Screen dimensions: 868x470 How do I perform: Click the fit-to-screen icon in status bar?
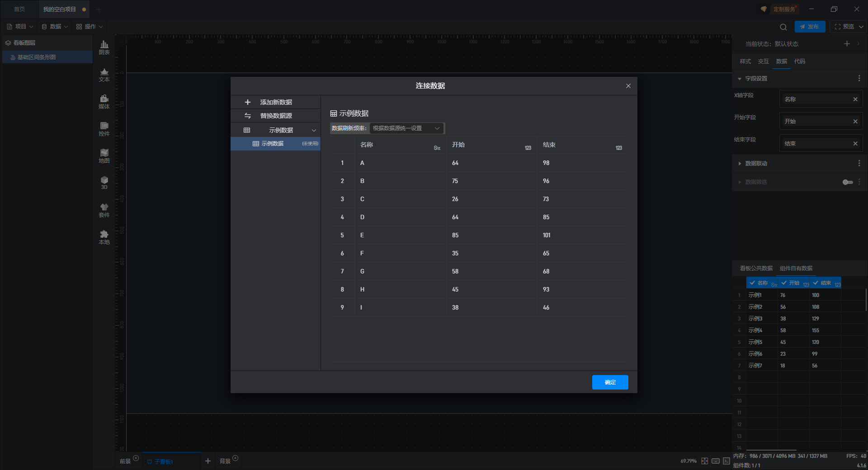tap(705, 461)
